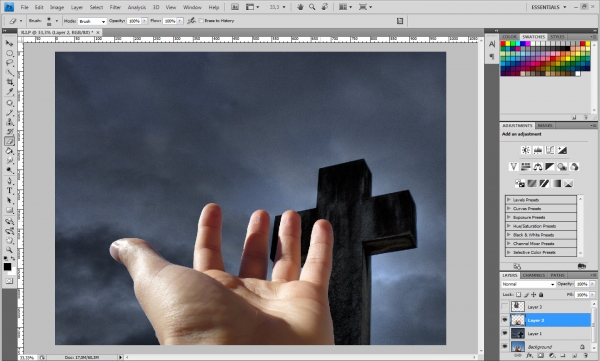
Task: Toggle lock image pixels brush icon
Action: click(x=526, y=295)
